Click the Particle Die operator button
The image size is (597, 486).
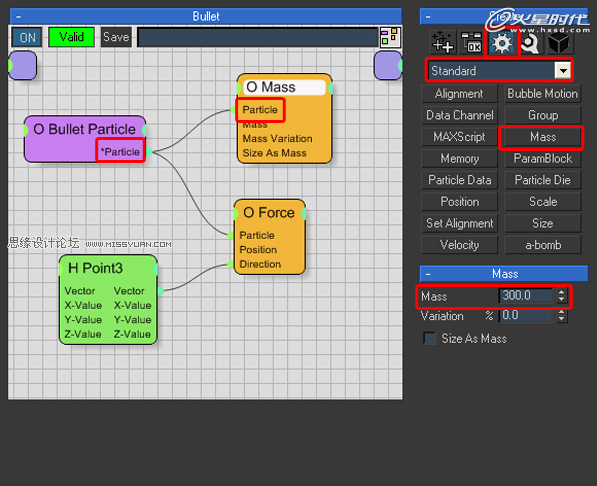(542, 180)
